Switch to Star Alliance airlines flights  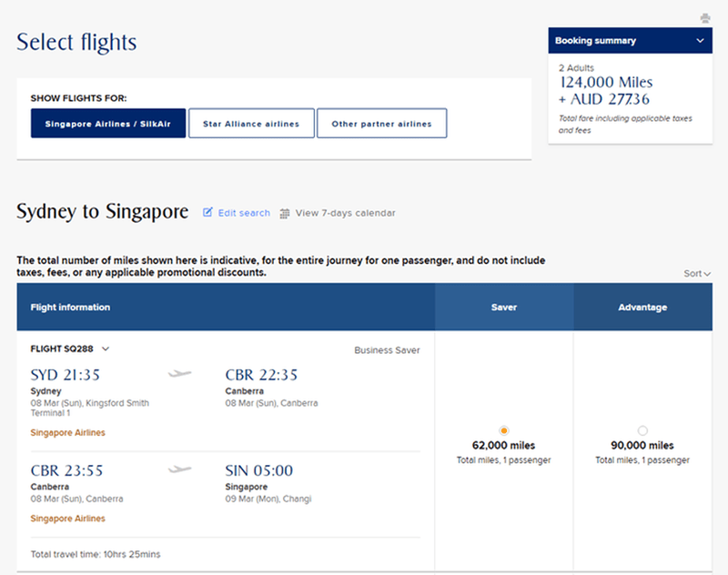coord(251,123)
